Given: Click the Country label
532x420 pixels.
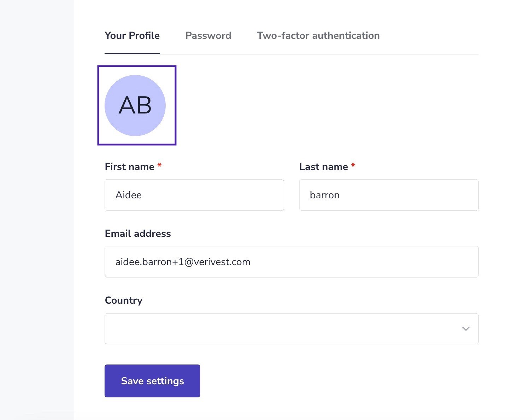Looking at the screenshot, I should (124, 301).
